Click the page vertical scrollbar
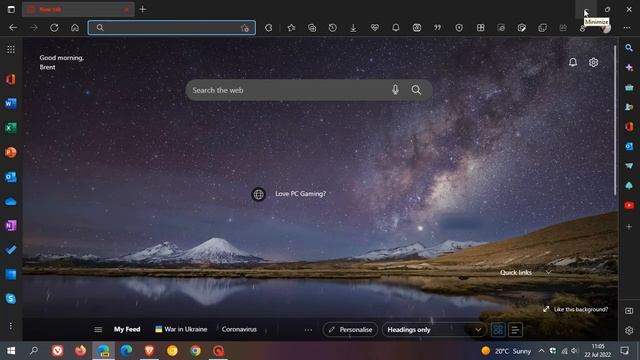Viewport: 640px width, 360px height. click(615, 120)
